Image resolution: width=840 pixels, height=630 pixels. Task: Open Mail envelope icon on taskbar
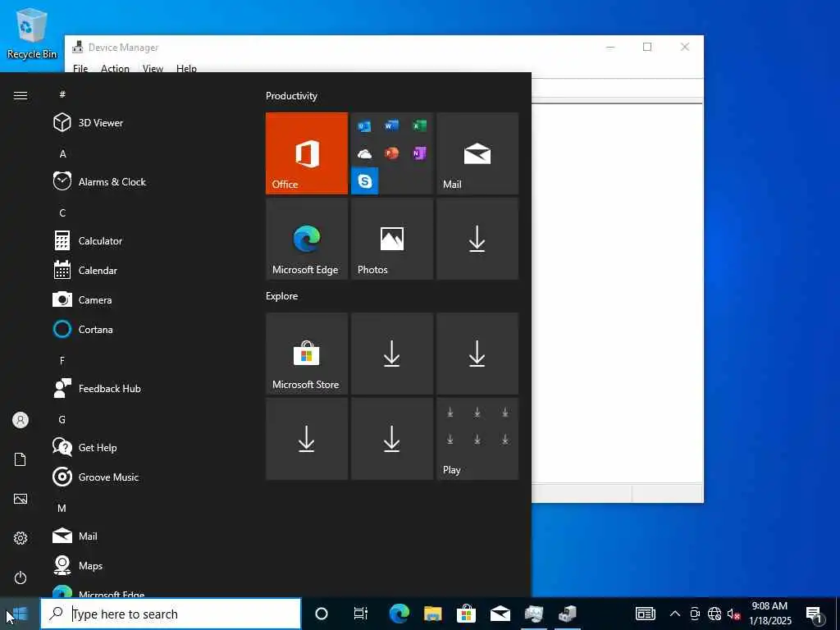tap(500, 614)
